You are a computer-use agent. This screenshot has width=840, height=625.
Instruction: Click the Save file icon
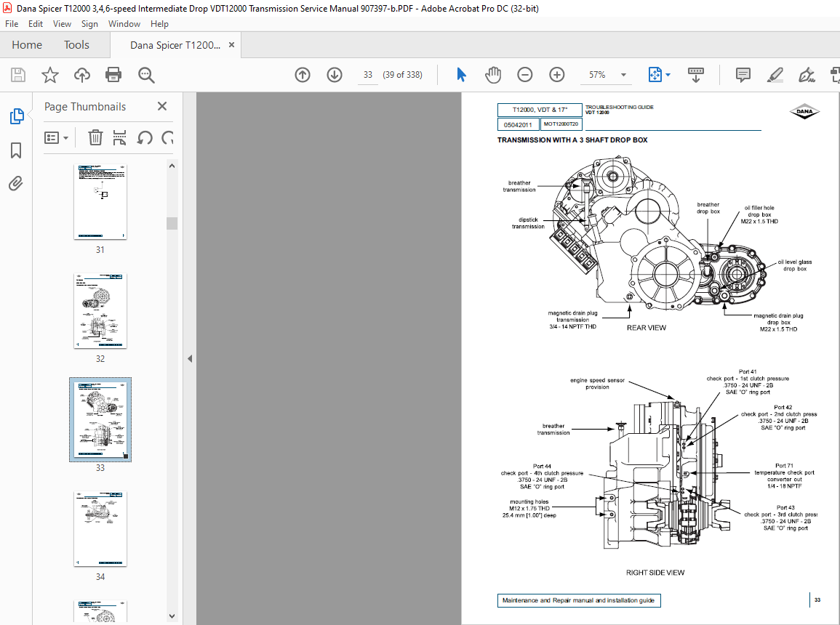[x=18, y=75]
